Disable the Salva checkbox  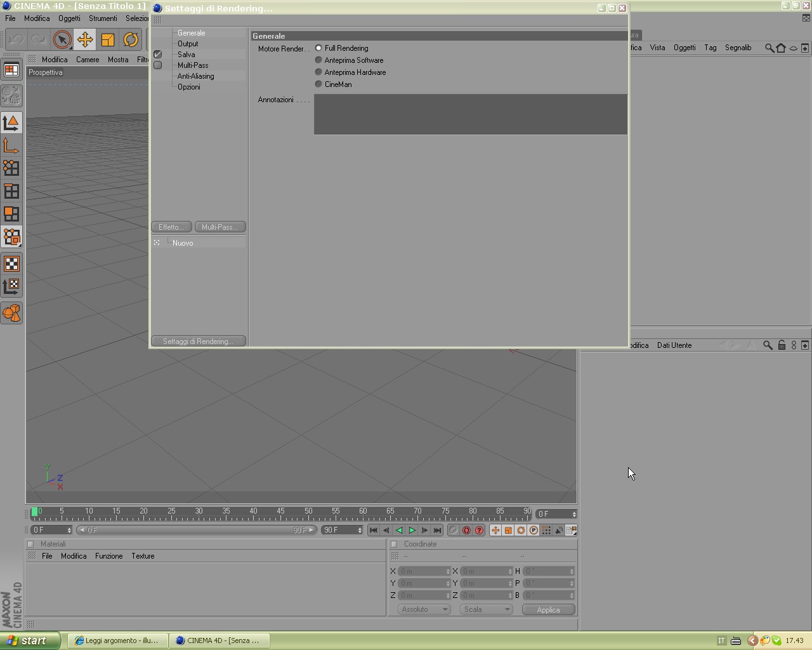coord(158,55)
